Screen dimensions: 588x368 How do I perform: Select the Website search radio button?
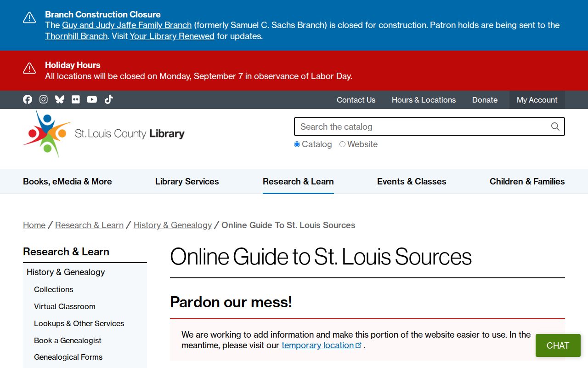pos(342,144)
